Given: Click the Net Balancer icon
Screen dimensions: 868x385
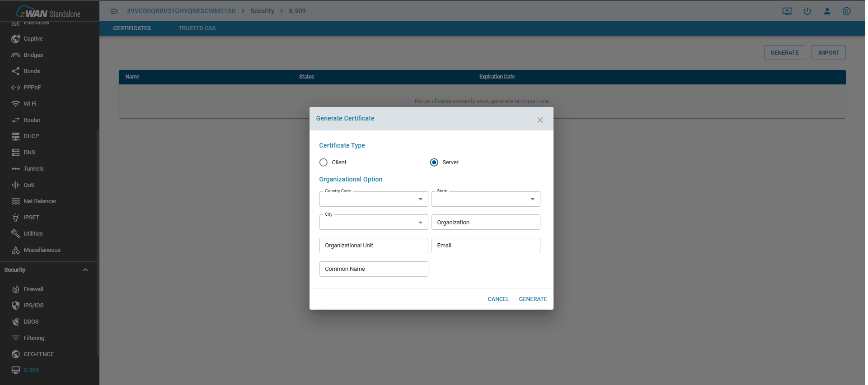Looking at the screenshot, I should pos(16,201).
